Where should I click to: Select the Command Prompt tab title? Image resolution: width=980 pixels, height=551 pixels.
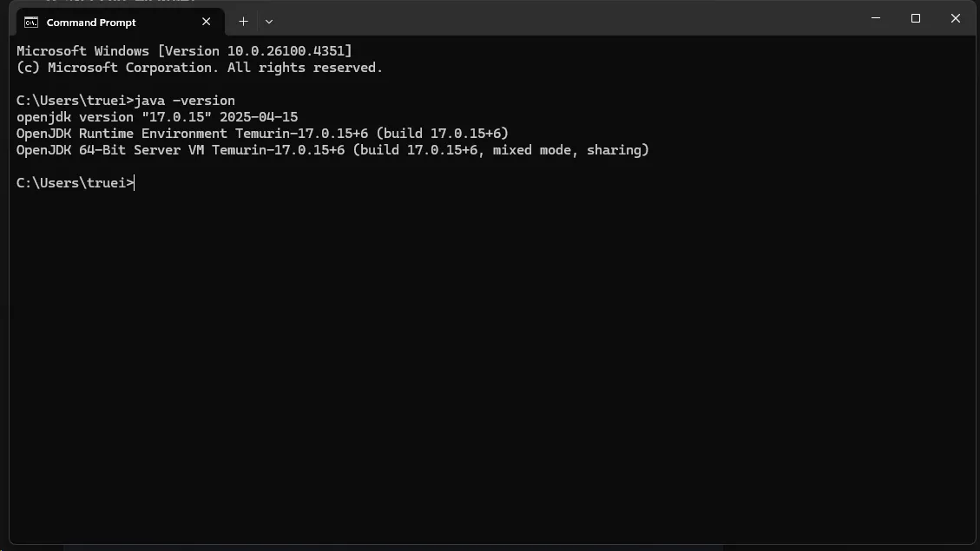click(91, 23)
